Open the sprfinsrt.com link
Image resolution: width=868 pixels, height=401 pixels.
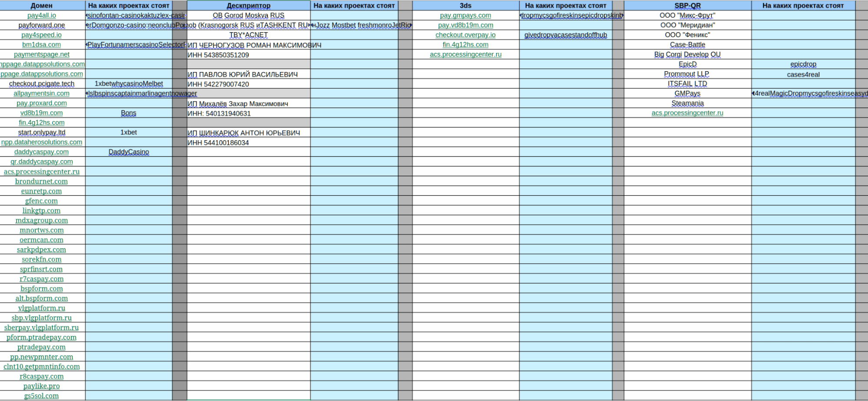(42, 270)
